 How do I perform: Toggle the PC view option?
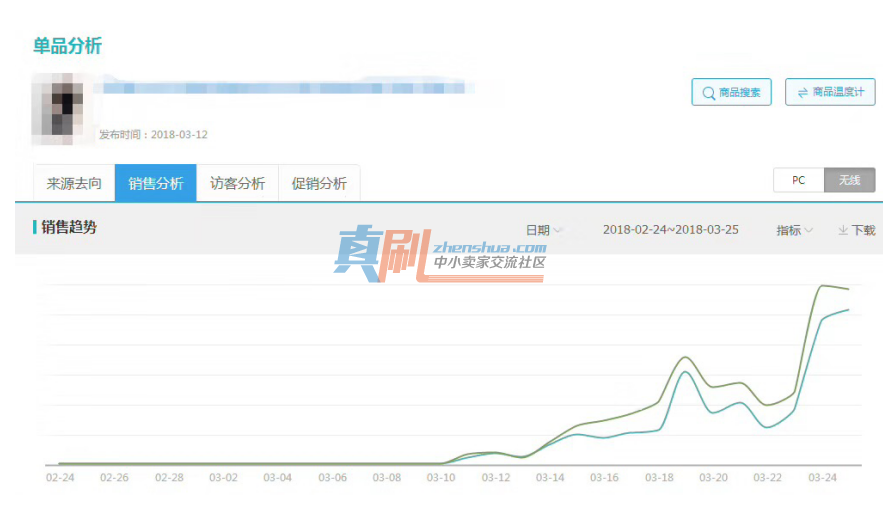point(799,180)
